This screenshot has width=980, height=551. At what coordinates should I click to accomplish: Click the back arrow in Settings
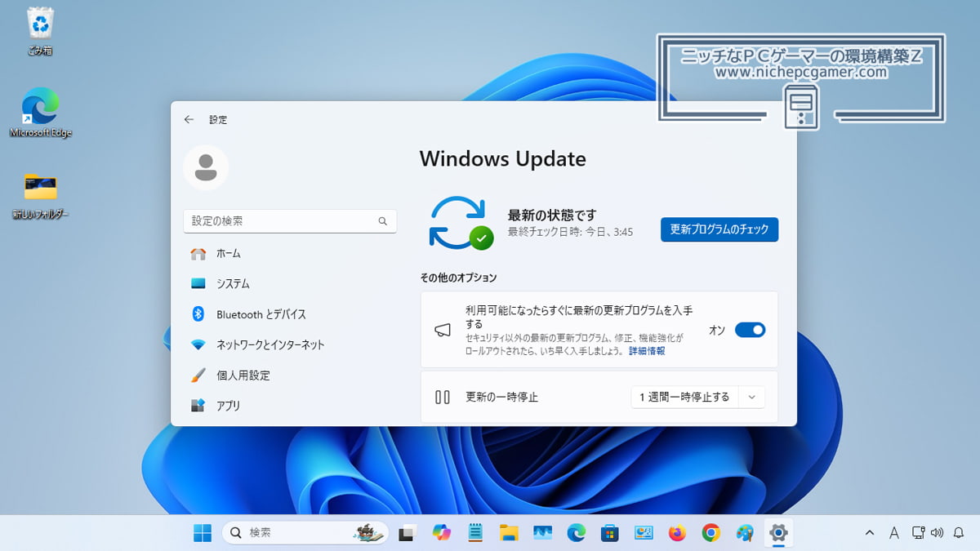pyautogui.click(x=189, y=119)
